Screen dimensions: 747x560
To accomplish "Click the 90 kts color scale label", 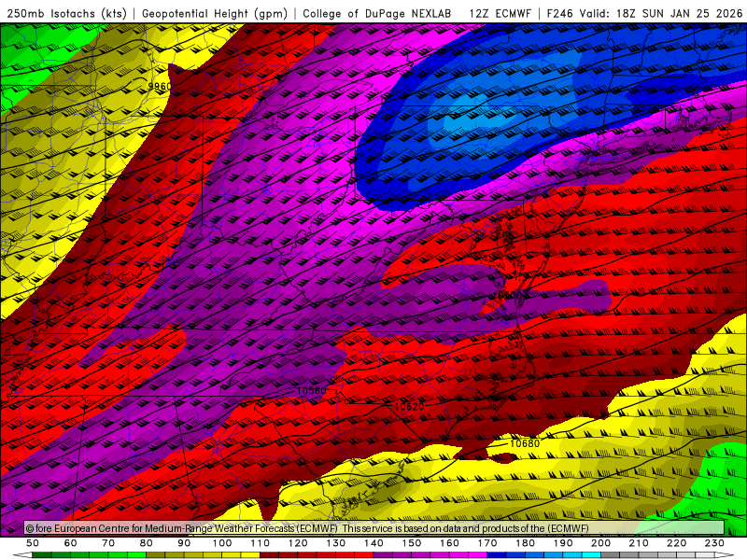I will pyautogui.click(x=184, y=543).
